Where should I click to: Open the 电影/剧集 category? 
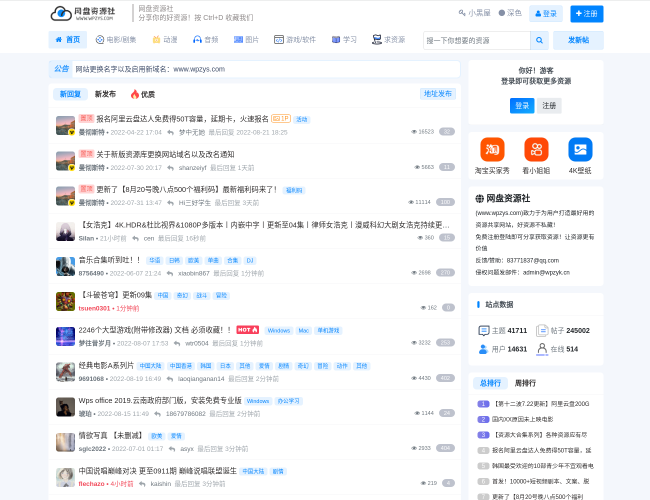coord(116,40)
